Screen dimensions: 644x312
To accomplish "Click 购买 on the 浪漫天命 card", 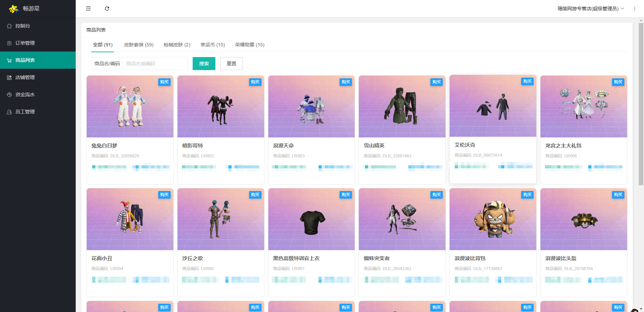I will point(346,82).
